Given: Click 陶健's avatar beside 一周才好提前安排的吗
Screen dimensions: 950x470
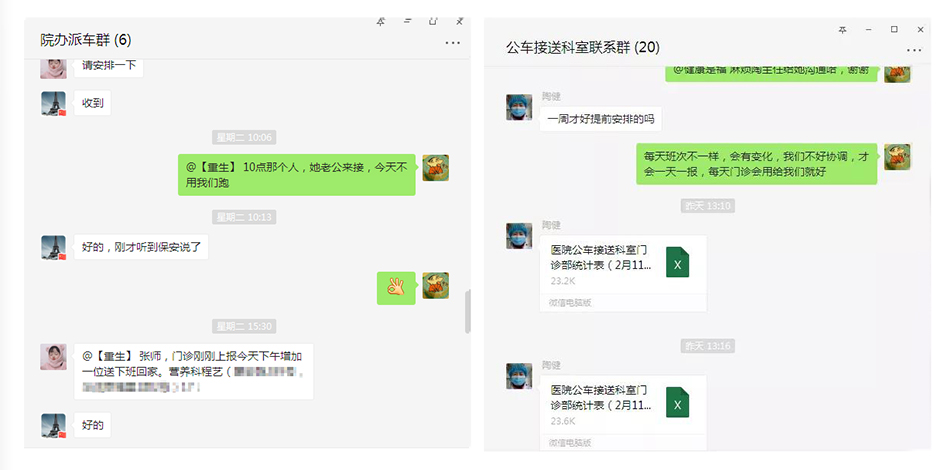Looking at the screenshot, I should click(x=519, y=107).
